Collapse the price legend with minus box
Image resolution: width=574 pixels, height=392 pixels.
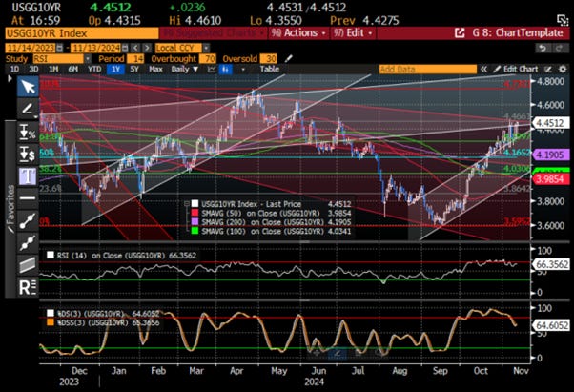[187, 204]
